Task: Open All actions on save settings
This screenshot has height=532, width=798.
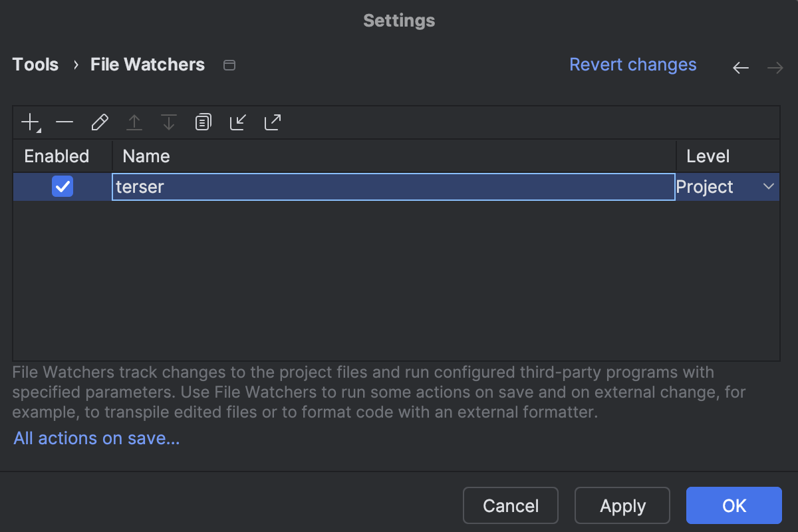Action: tap(96, 438)
